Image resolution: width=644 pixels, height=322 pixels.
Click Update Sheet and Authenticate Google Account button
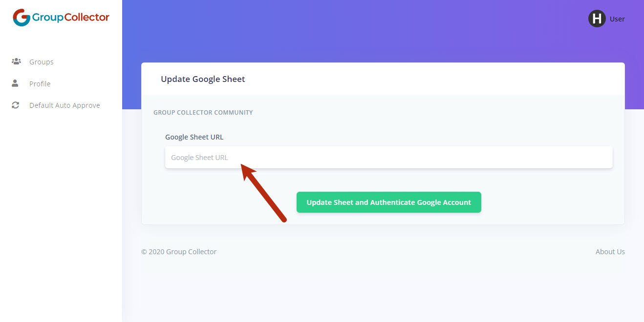(389, 202)
